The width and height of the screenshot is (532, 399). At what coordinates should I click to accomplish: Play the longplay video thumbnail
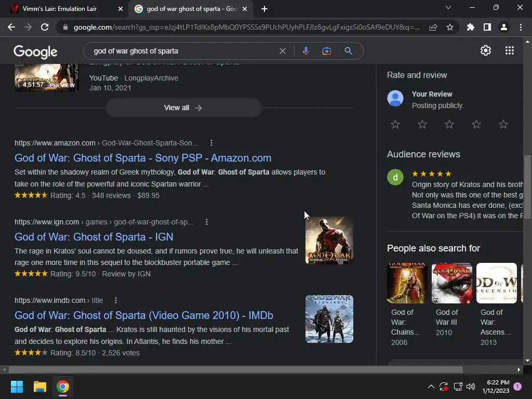[46, 77]
